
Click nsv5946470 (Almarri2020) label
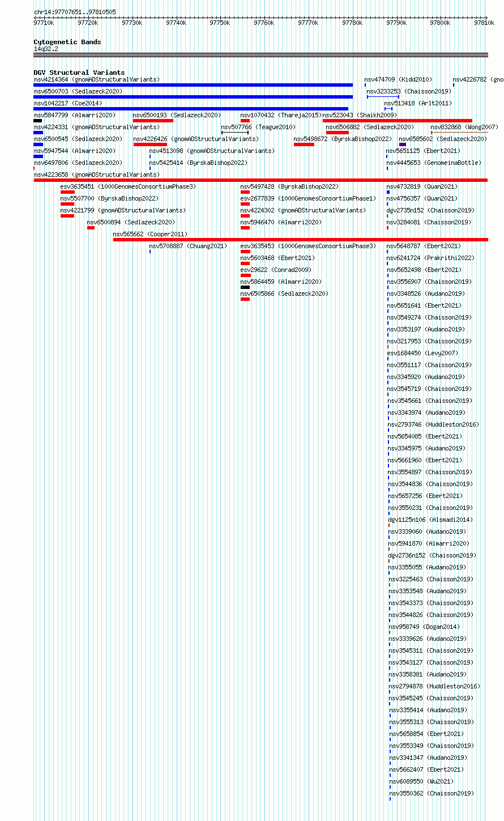pos(281,223)
